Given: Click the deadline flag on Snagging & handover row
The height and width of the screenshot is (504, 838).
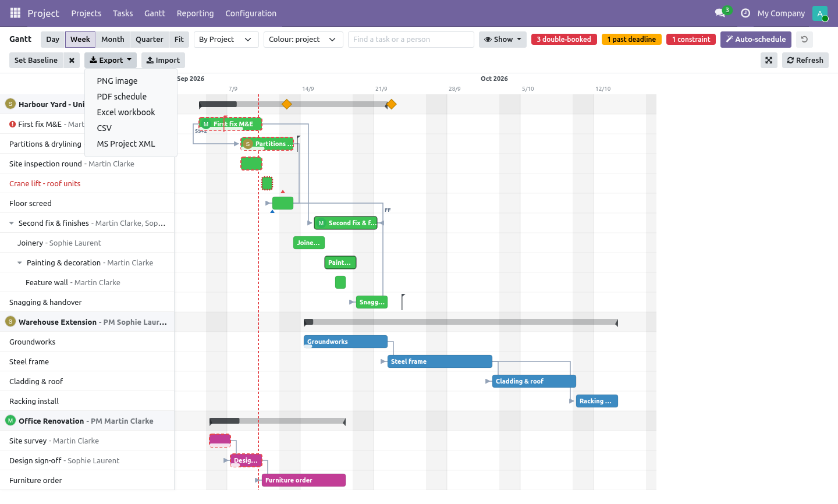Looking at the screenshot, I should click(403, 301).
